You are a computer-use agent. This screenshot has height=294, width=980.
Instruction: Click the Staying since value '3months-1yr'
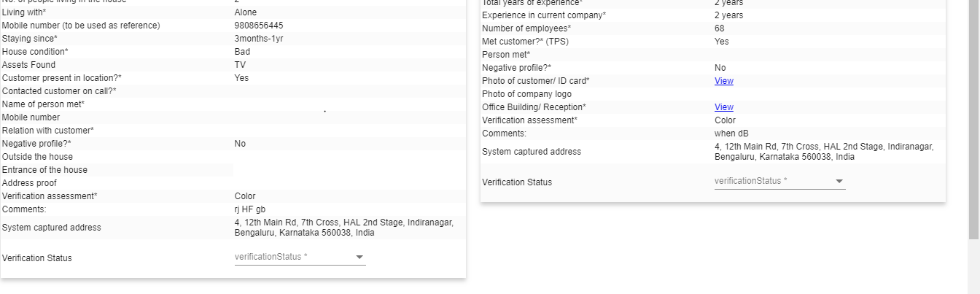[x=258, y=39]
